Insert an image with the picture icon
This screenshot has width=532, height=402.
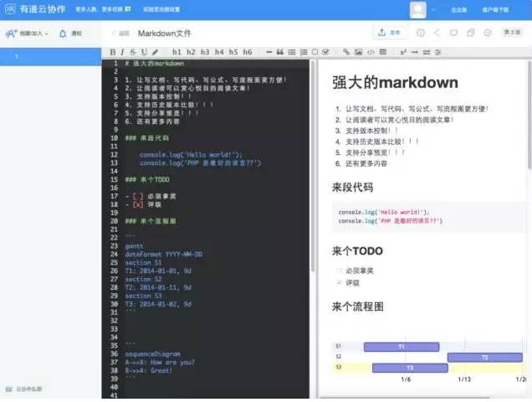[358, 52]
